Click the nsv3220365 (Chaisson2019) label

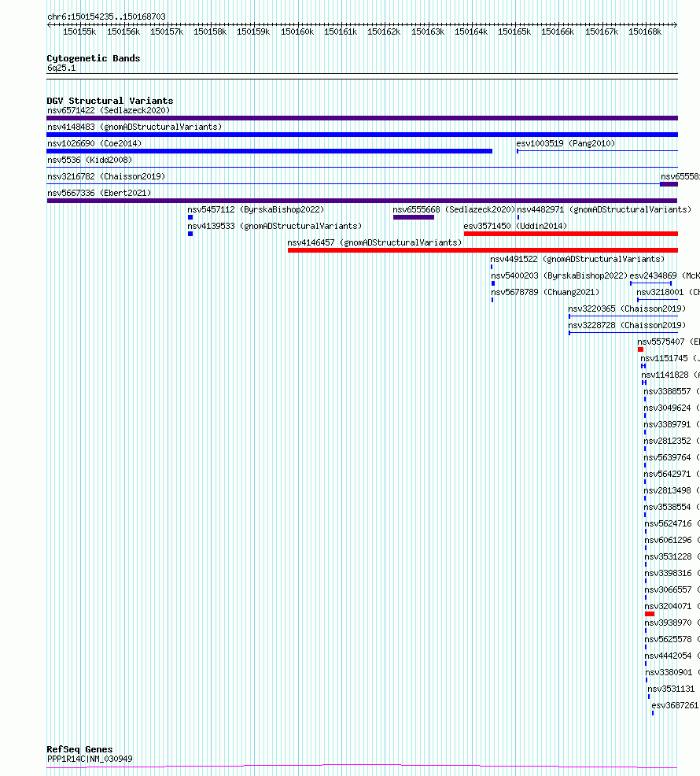tap(627, 309)
